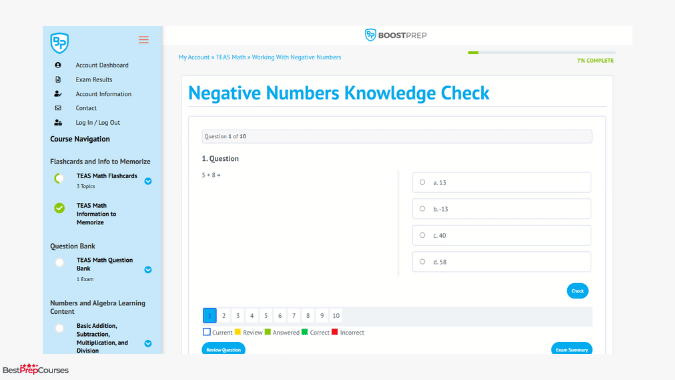
Task: Click the Contact envelope icon
Action: point(58,108)
